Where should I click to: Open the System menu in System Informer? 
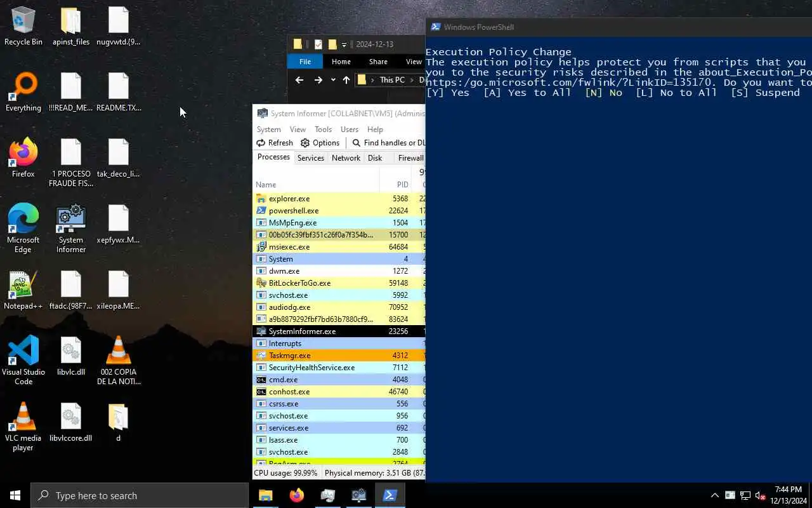point(268,130)
